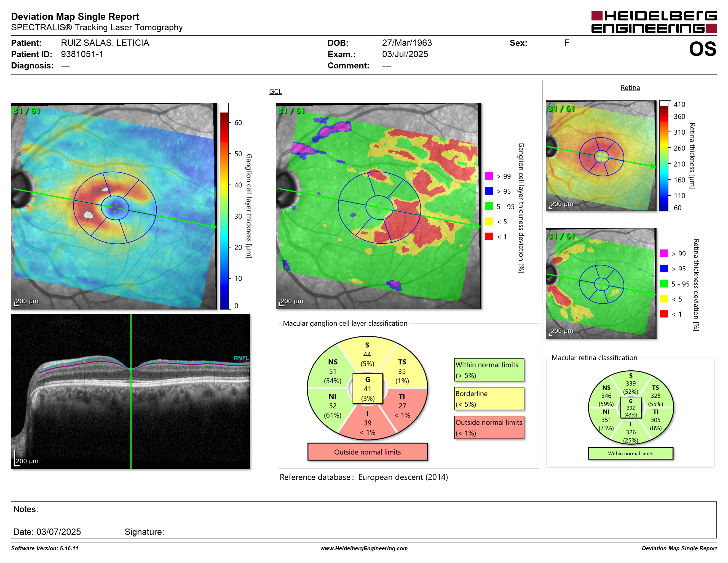The image size is (728, 563).
Task: Click the patient name RUIZ SALAS, LETICIA
Action: point(105,43)
